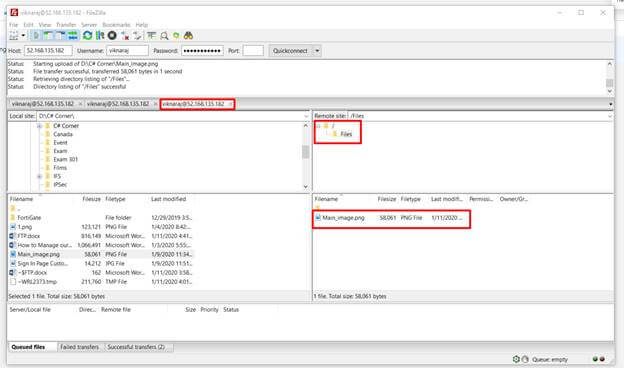Select FTP.docx in local file list

point(29,236)
